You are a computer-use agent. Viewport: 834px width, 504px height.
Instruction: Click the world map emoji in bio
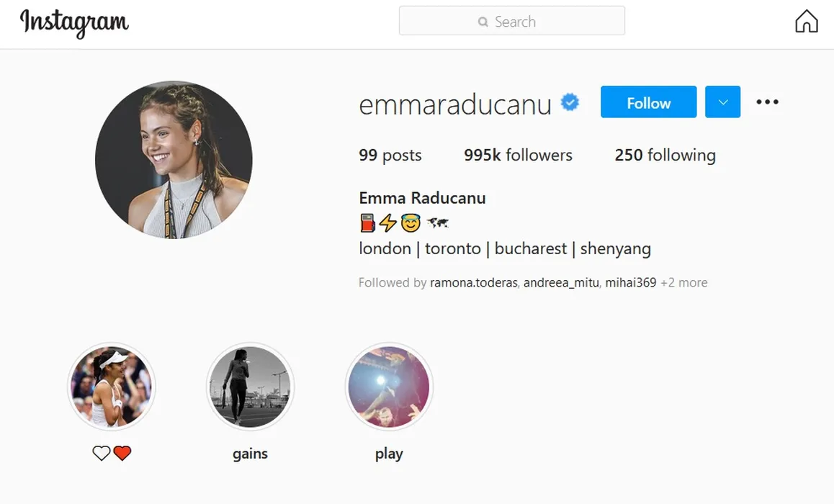437,222
